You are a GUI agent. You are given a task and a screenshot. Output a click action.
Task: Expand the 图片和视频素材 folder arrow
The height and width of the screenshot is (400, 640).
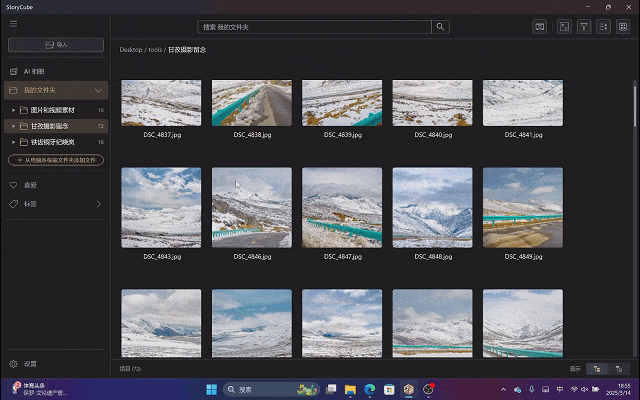point(13,109)
